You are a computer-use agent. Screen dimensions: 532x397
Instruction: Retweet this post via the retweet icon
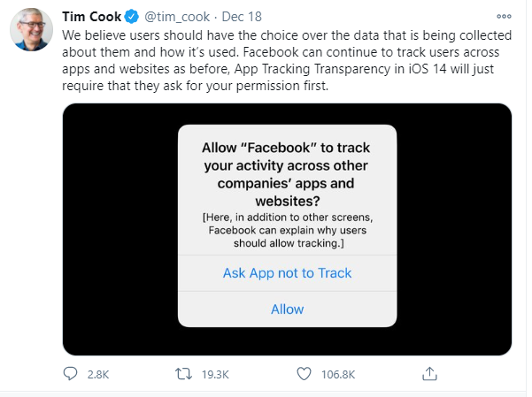[x=183, y=374]
